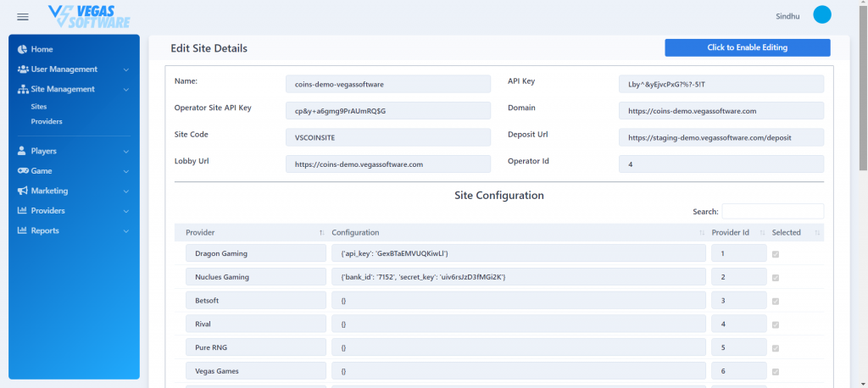
Task: Click the Edit Site Details heading
Action: 209,48
